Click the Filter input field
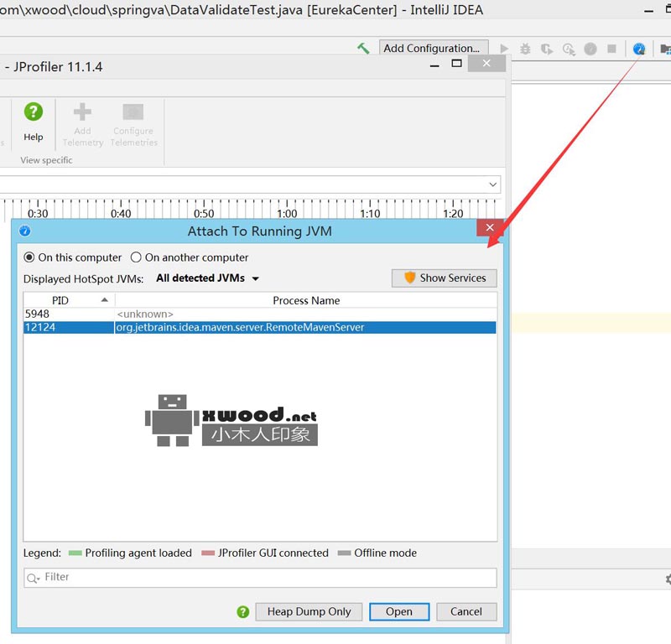671x644 pixels. (x=260, y=578)
